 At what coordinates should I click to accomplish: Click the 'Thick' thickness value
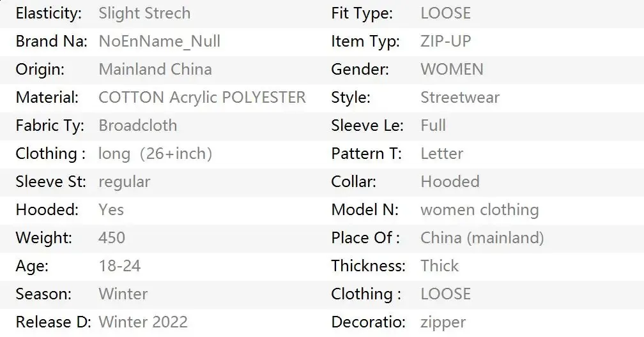[440, 266]
